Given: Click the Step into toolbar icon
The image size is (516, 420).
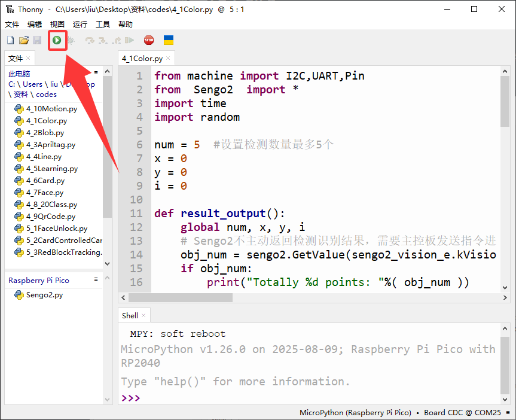Looking at the screenshot, I should [x=103, y=40].
